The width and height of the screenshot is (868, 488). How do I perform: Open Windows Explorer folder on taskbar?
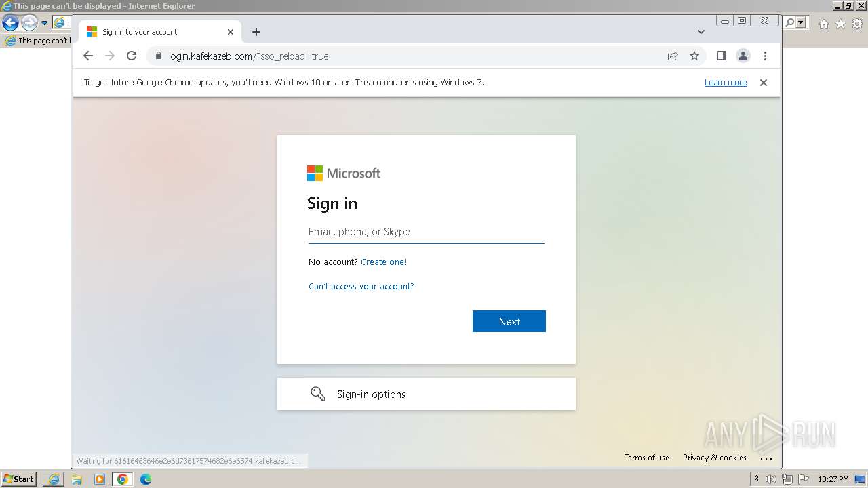pos(77,479)
